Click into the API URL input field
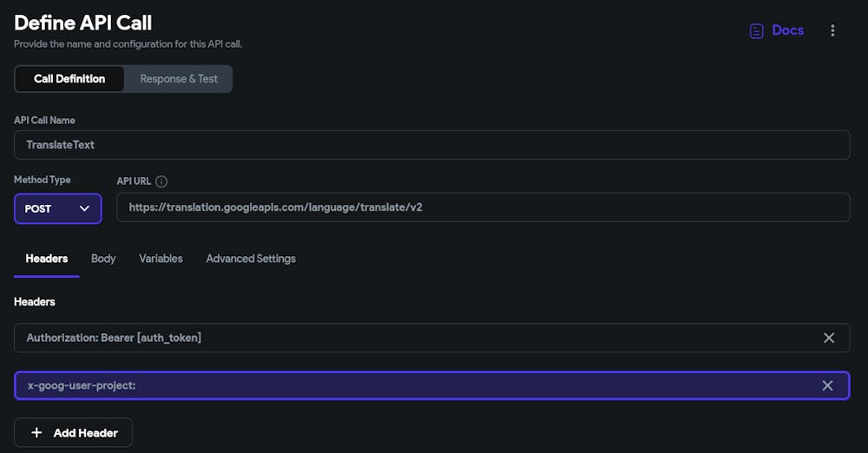The image size is (868, 453). click(483, 207)
